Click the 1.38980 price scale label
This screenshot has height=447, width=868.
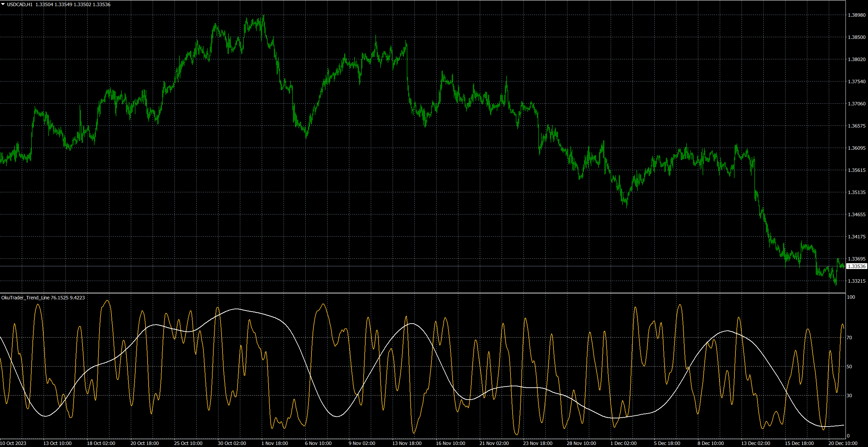click(x=856, y=15)
